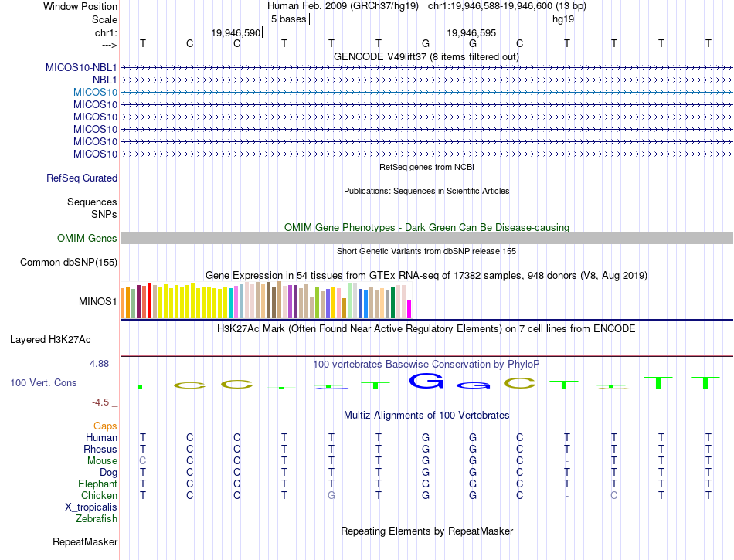Click Short Genetic Variants from dbSNP title
Screen dimensions: 734x560
(426, 251)
